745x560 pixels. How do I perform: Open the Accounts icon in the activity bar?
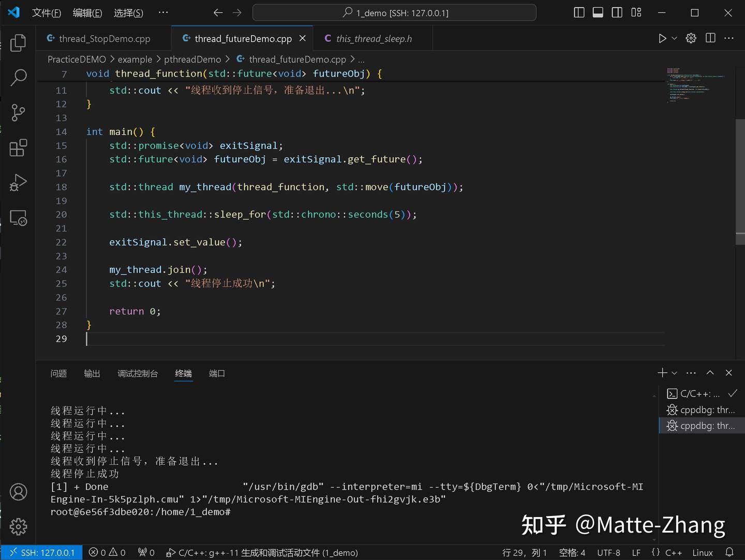19,492
